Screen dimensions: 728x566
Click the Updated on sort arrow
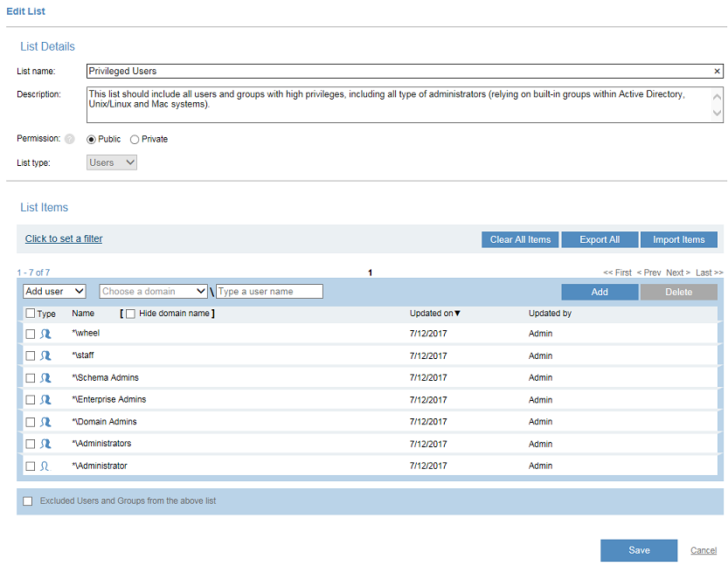(458, 314)
